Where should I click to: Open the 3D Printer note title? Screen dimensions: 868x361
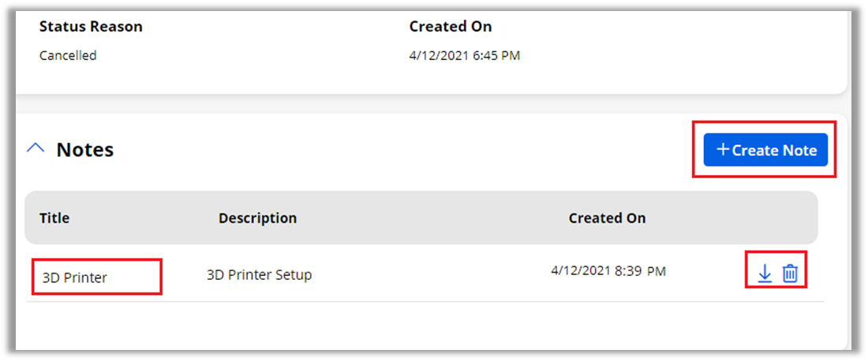74,277
